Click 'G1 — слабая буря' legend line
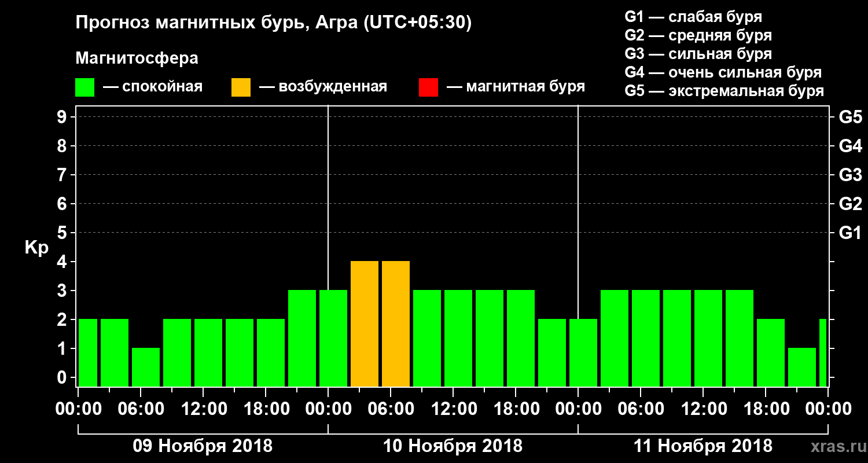868x463 pixels. point(693,17)
